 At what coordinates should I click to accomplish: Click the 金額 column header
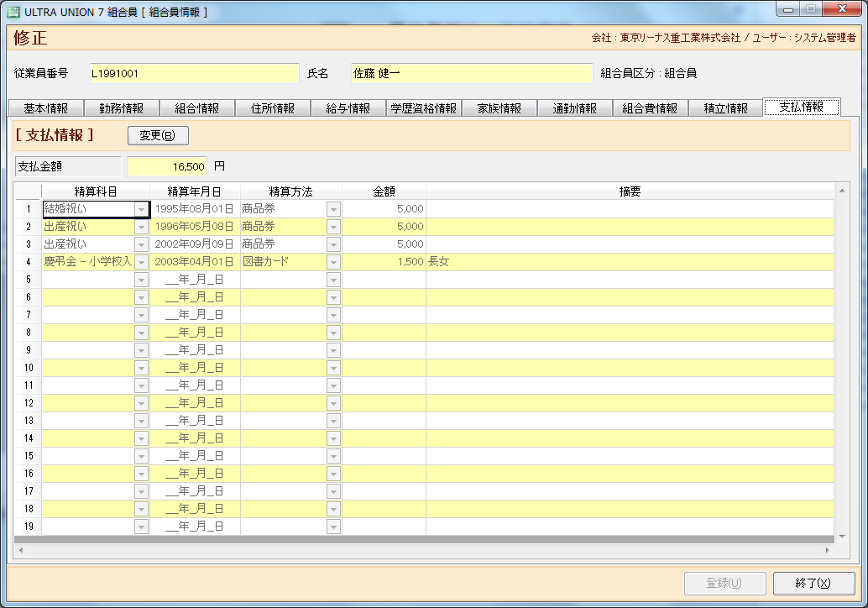(x=384, y=191)
